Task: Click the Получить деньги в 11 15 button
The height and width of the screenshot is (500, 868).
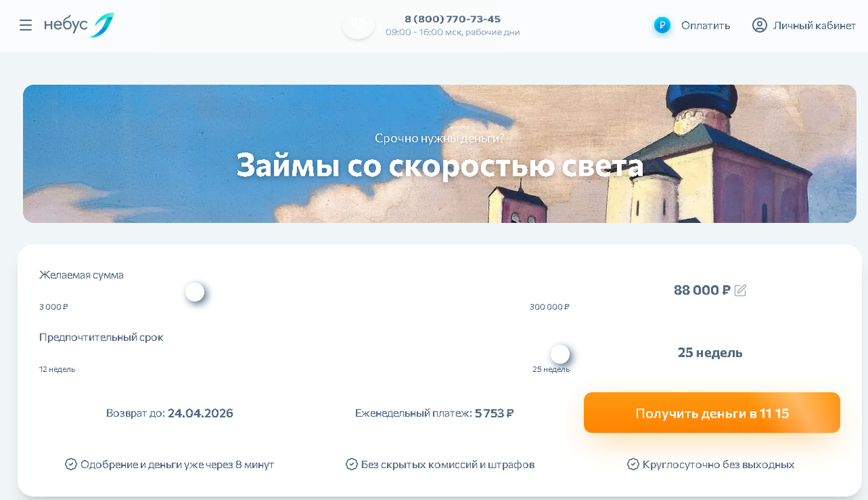Action: [x=712, y=413]
